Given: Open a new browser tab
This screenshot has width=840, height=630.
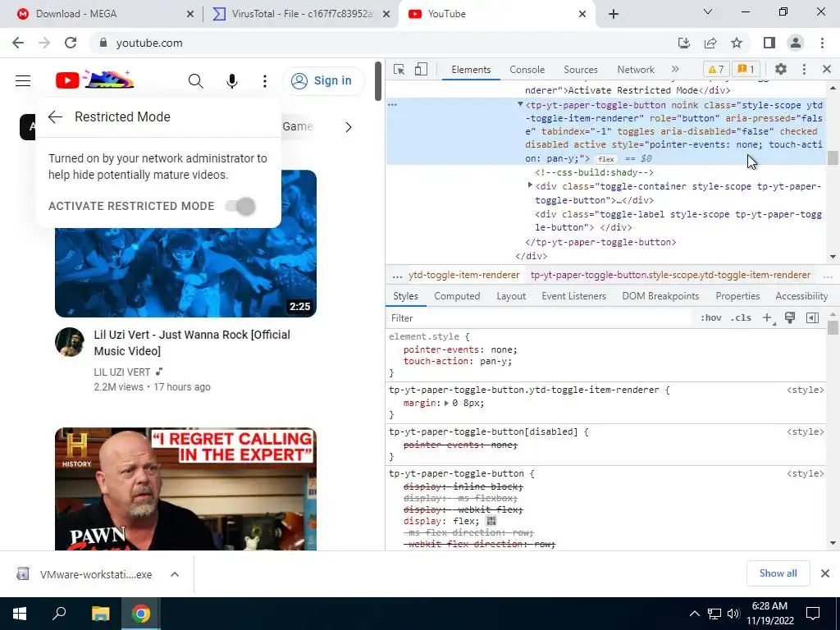Looking at the screenshot, I should click(614, 14).
